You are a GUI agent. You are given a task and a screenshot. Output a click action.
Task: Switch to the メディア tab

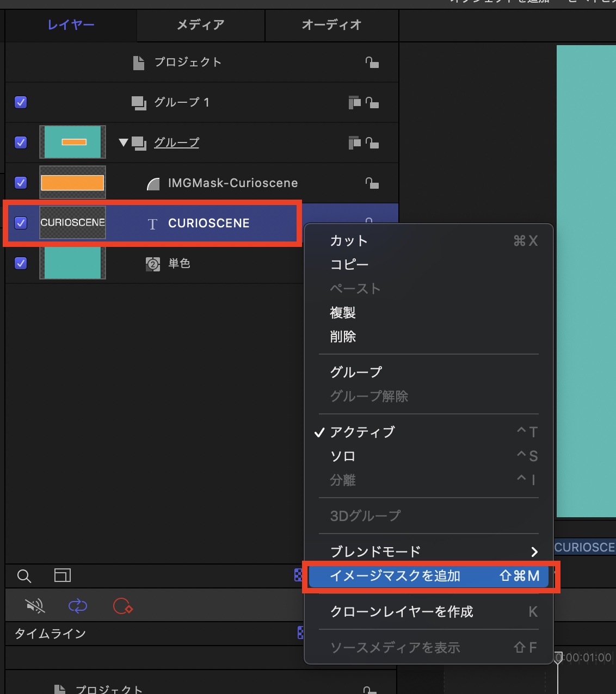click(x=200, y=25)
